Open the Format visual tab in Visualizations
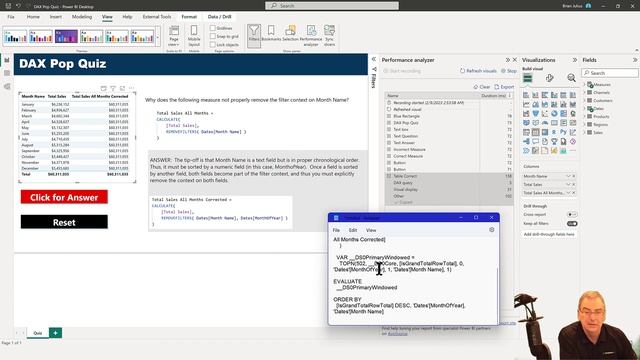Image resolution: width=640 pixels, height=360 pixels. pyautogui.click(x=549, y=78)
